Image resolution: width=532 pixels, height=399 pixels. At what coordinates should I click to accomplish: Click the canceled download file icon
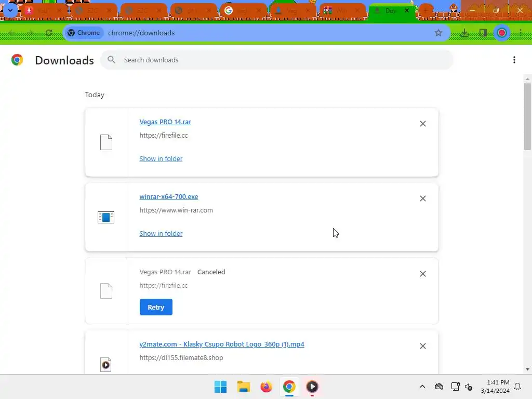106,291
